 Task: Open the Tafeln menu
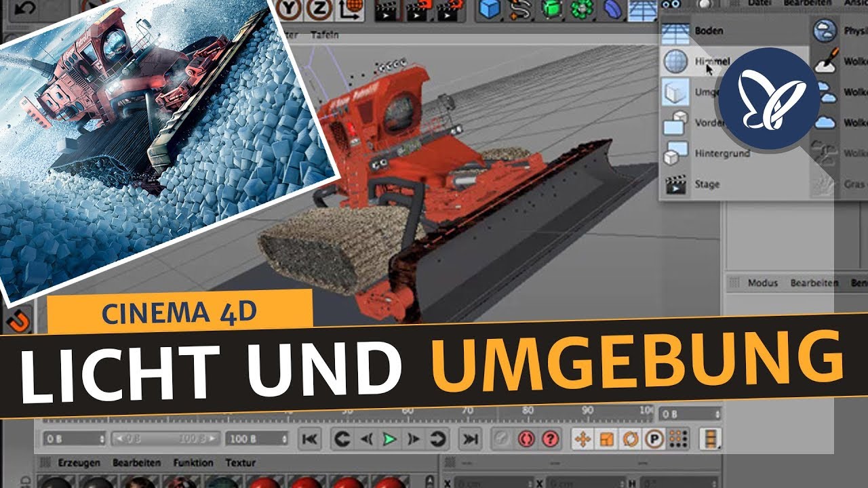(324, 35)
